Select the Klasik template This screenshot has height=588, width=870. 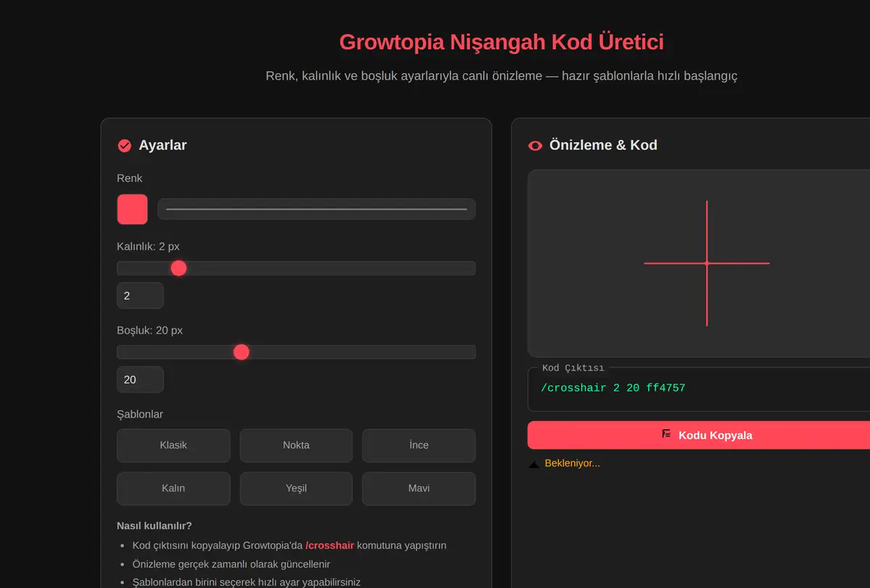(173, 445)
